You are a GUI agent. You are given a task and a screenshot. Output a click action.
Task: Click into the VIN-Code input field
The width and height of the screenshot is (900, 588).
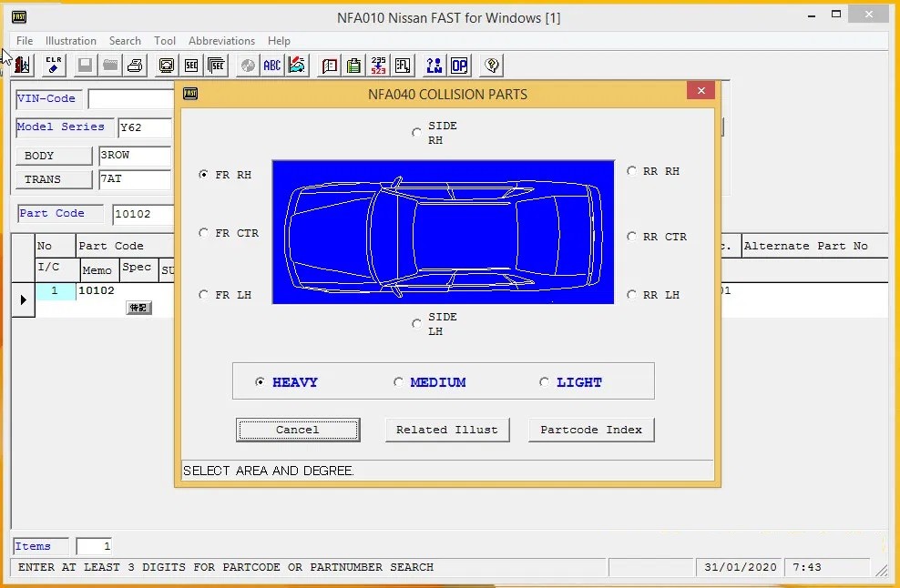pos(130,99)
